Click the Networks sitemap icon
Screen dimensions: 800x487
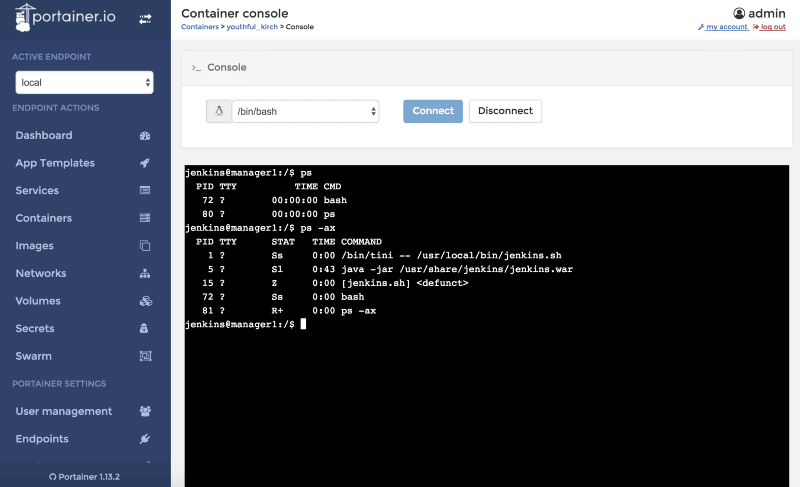click(145, 274)
